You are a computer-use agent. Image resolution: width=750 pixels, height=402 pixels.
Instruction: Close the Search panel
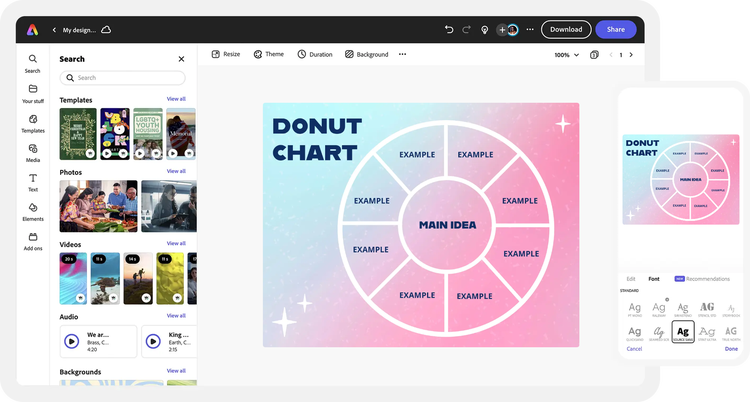(181, 59)
